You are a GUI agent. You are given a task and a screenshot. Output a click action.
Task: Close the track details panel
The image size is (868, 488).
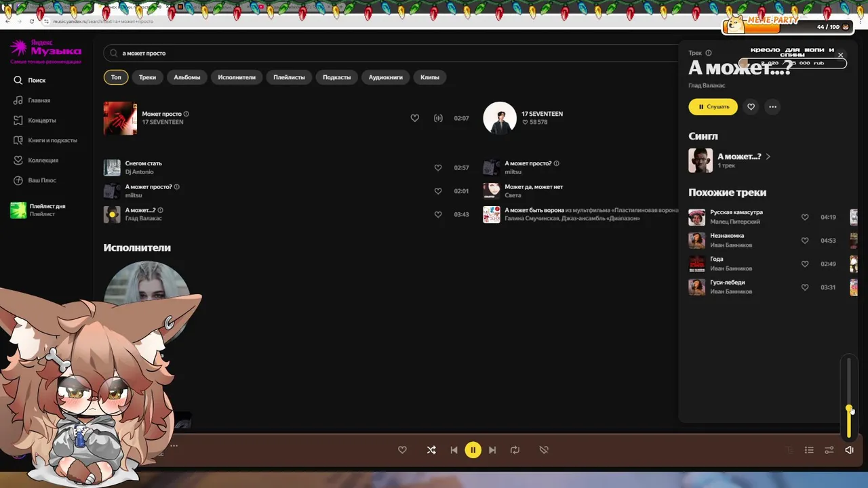click(x=840, y=55)
